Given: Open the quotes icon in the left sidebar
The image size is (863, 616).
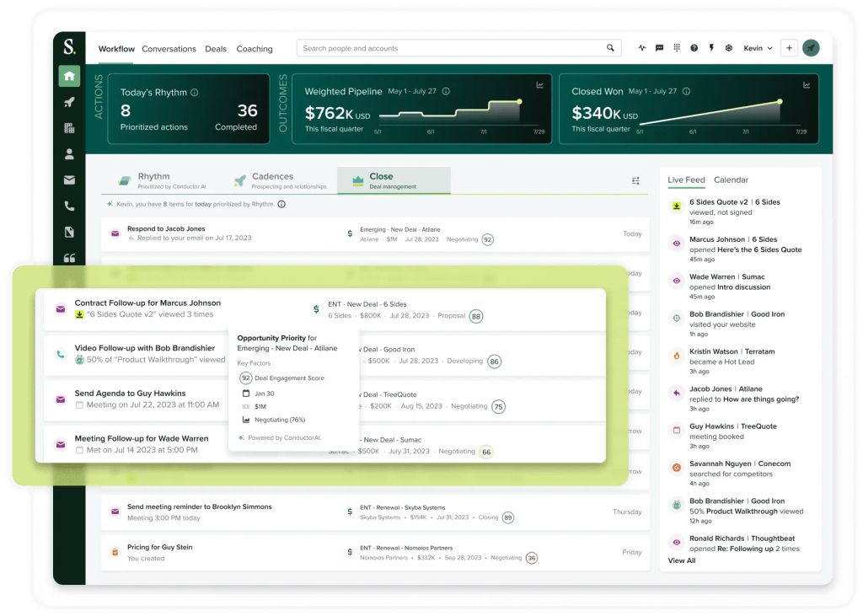Looking at the screenshot, I should pyautogui.click(x=69, y=258).
